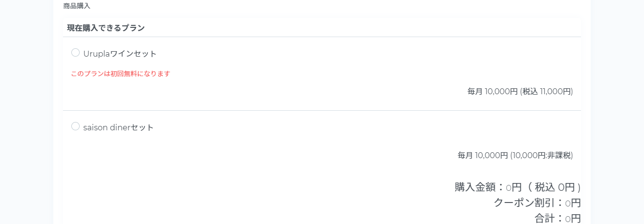Click the 商品購入 page heading
Viewport: 644px width, 224px height.
[77, 6]
